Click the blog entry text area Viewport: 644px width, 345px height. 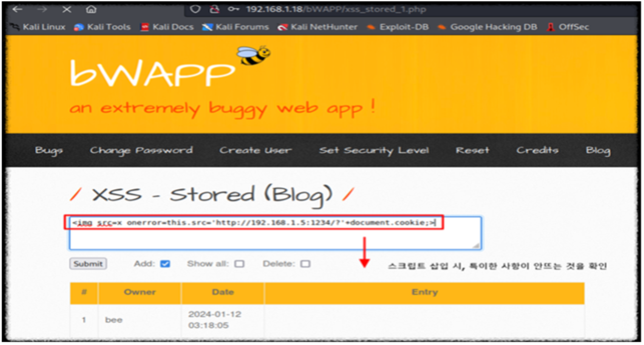pyautogui.click(x=275, y=233)
